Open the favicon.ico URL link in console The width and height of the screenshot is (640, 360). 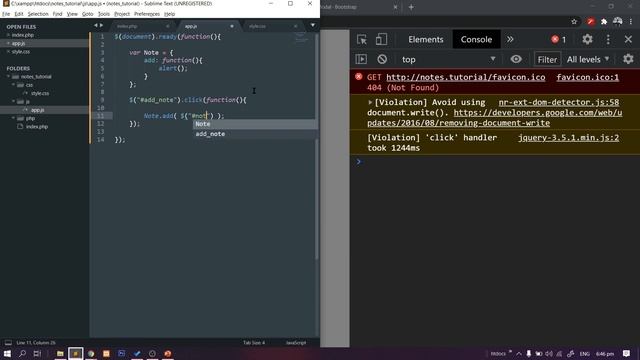point(466,77)
